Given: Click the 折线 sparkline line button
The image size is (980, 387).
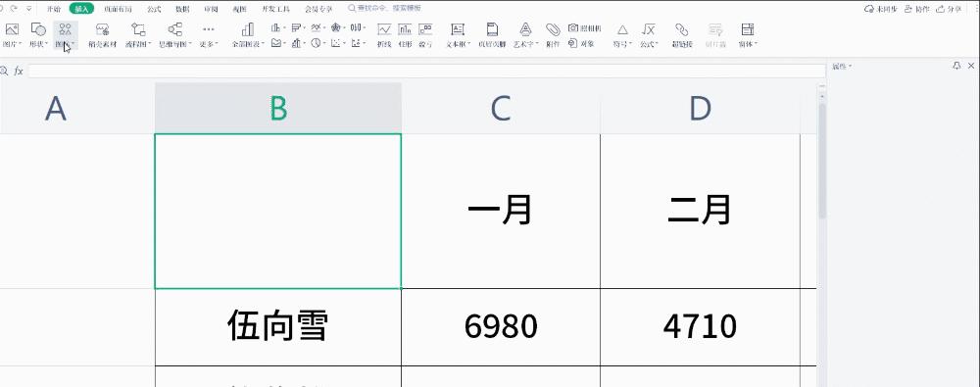Looking at the screenshot, I should [384, 35].
